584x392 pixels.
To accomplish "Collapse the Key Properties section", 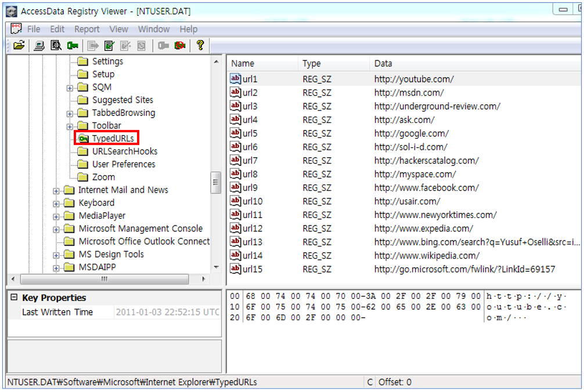I will click(x=14, y=297).
